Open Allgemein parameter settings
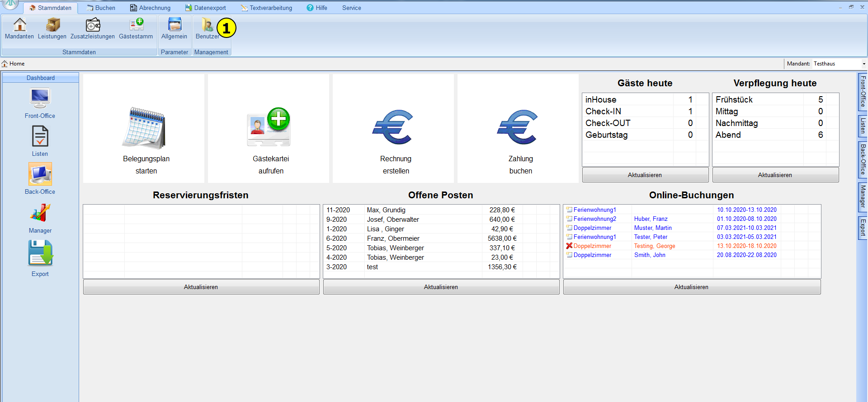The width and height of the screenshot is (868, 402). [175, 25]
